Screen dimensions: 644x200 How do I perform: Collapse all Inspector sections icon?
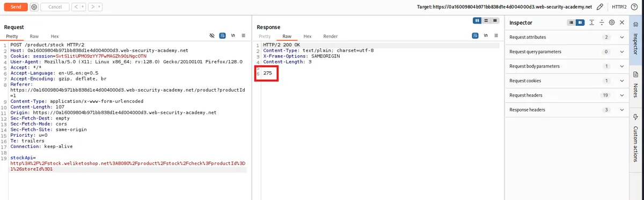[x=602, y=23]
